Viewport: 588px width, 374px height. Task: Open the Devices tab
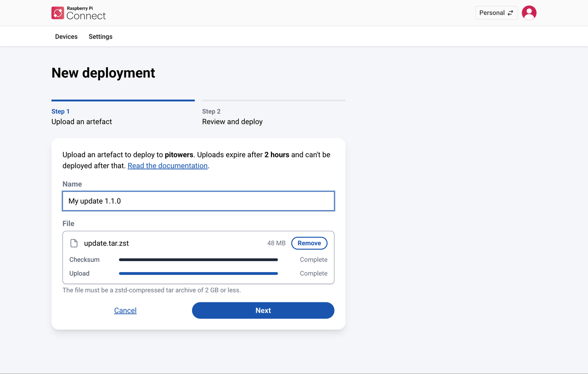click(66, 37)
